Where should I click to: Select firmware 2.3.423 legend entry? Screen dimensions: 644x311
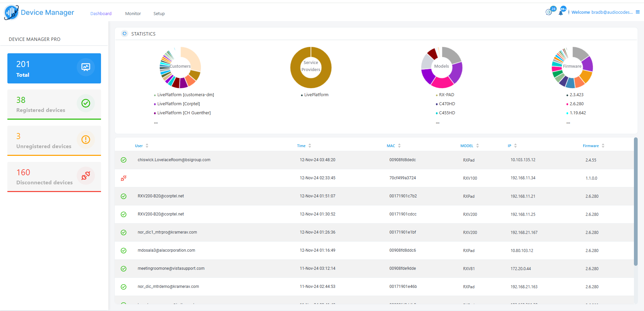pyautogui.click(x=575, y=95)
